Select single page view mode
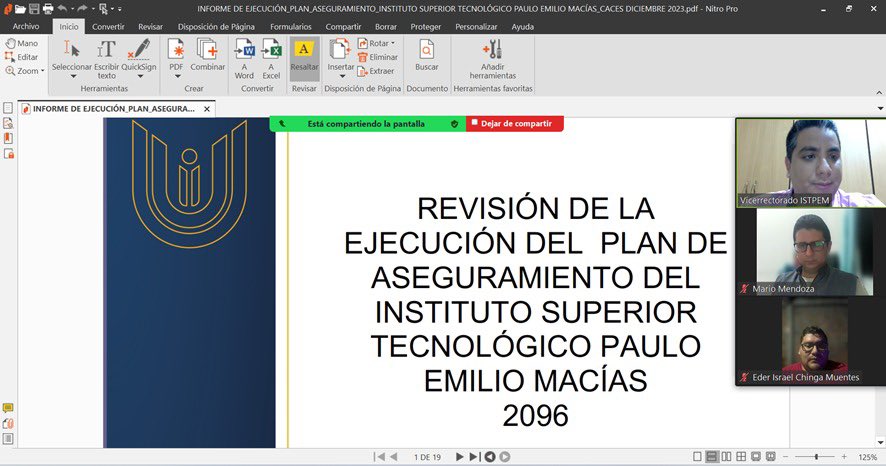The height and width of the screenshot is (466, 886). pos(697,456)
